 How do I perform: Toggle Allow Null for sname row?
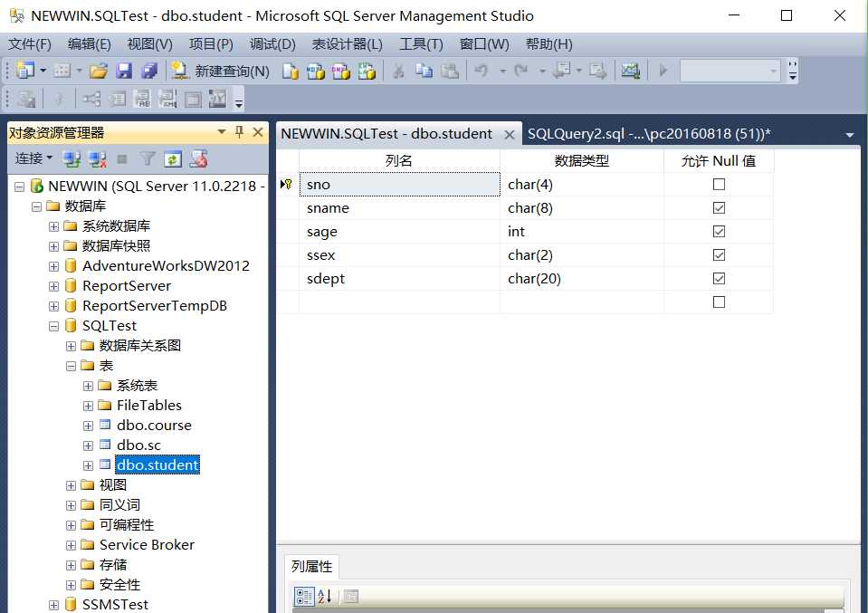[x=719, y=207]
